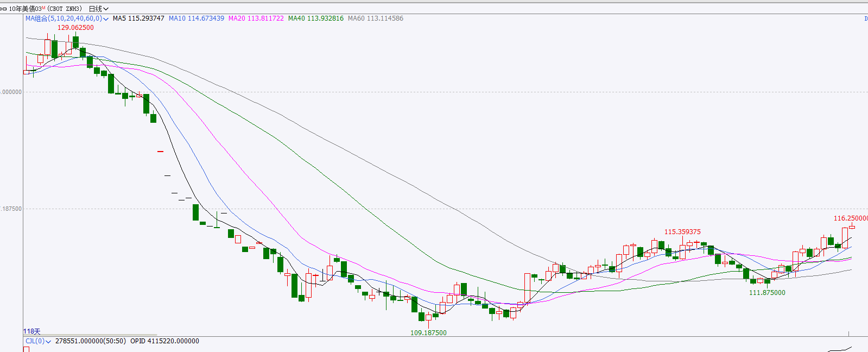
Task: Click the 278551.000000(50:50) volume value
Action: tap(90, 341)
